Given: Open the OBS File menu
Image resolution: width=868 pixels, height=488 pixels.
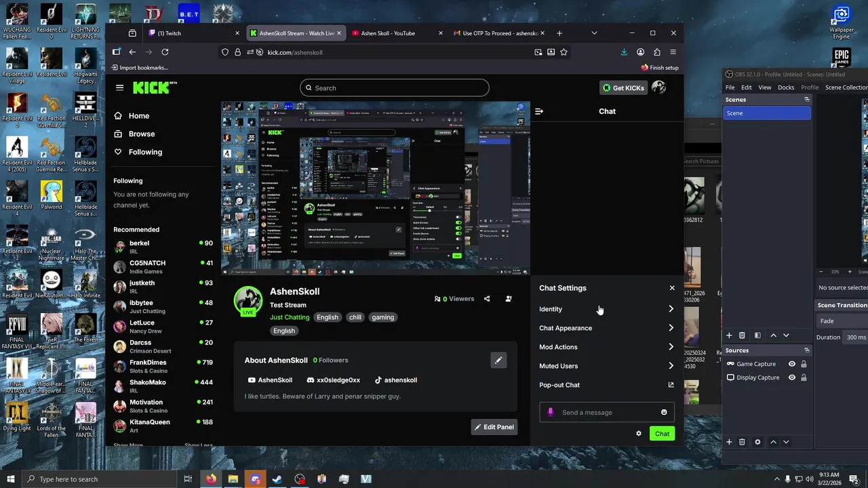Looking at the screenshot, I should coord(730,87).
